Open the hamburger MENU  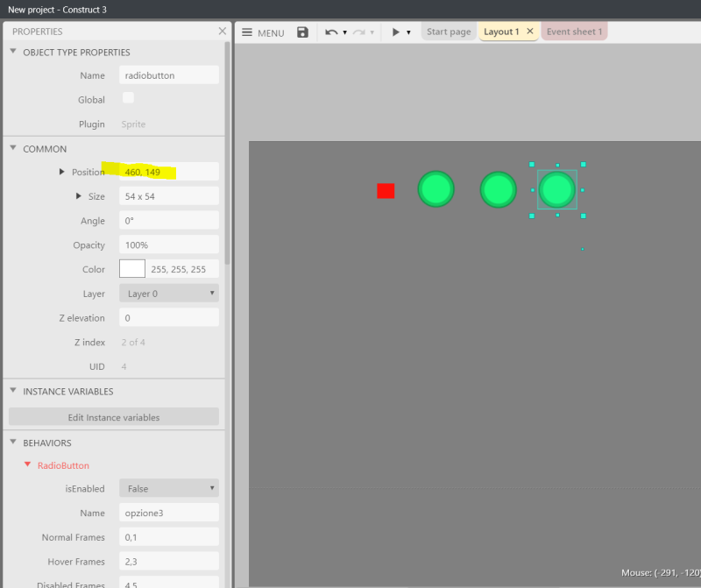pos(263,32)
